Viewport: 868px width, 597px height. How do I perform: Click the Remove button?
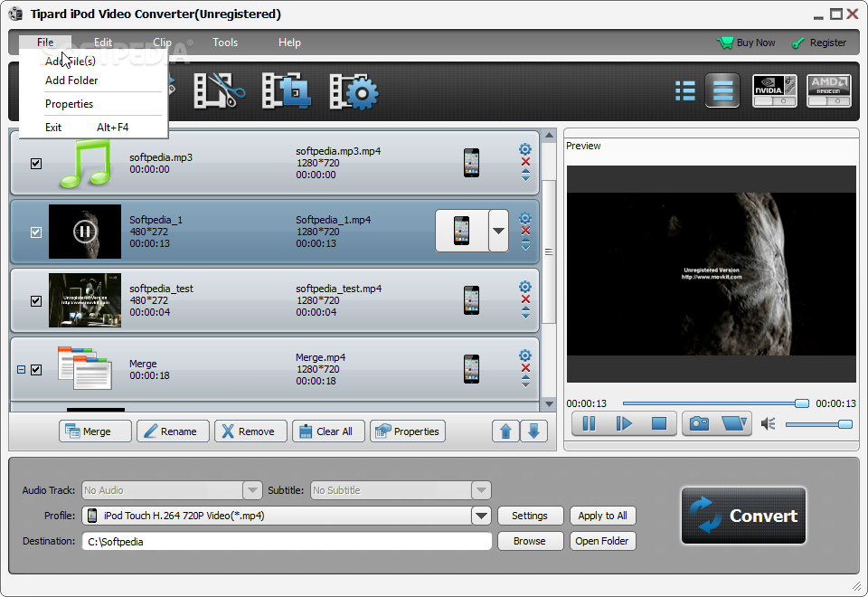click(250, 431)
